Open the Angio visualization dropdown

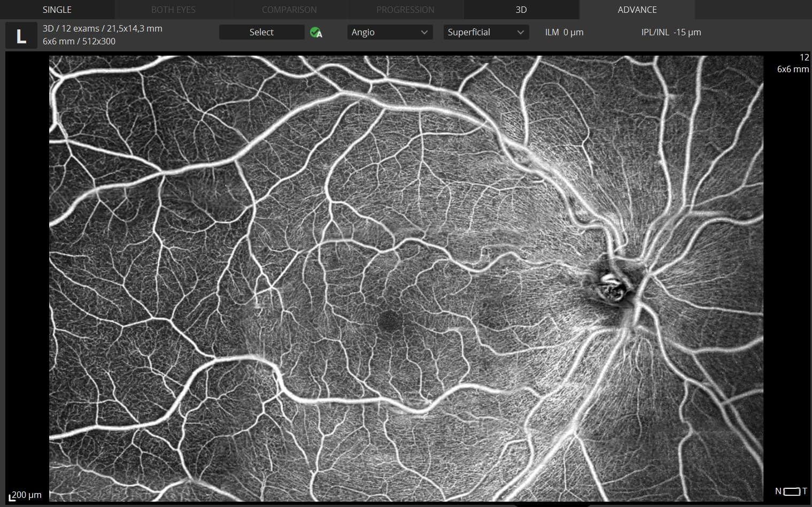390,32
